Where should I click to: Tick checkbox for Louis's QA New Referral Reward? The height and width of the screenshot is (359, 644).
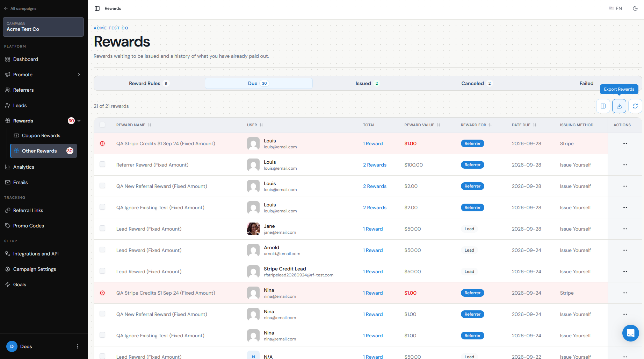(102, 186)
